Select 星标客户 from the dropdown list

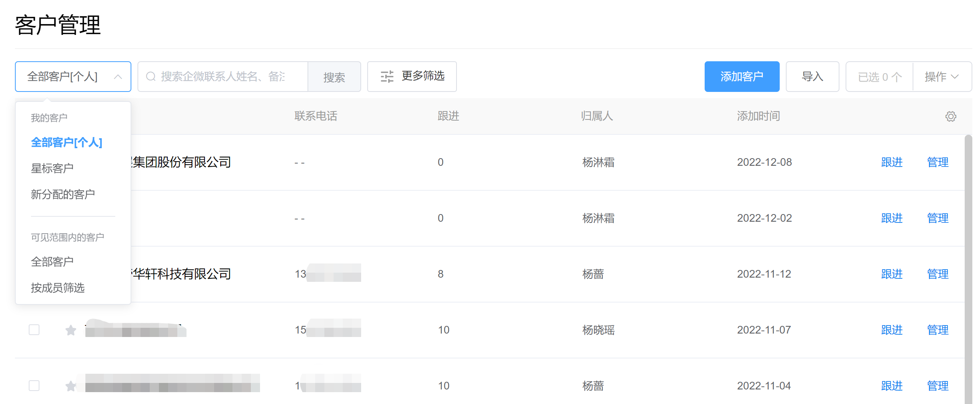[52, 168]
